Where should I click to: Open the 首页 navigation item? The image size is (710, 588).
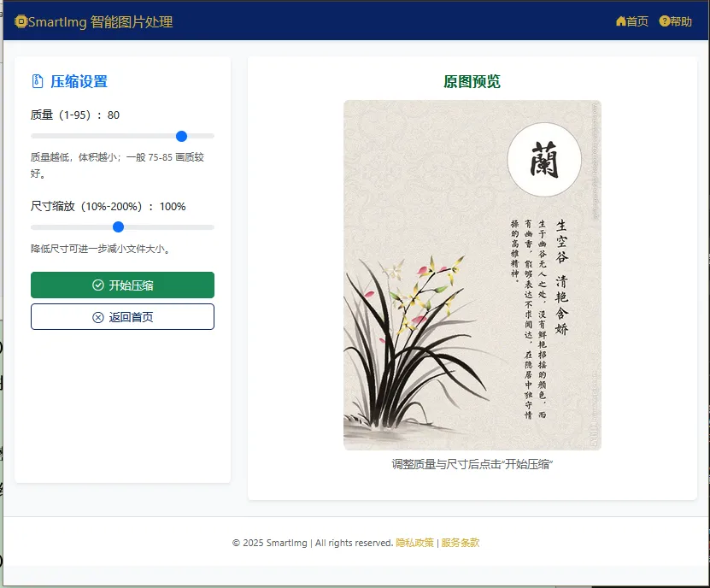(x=632, y=21)
